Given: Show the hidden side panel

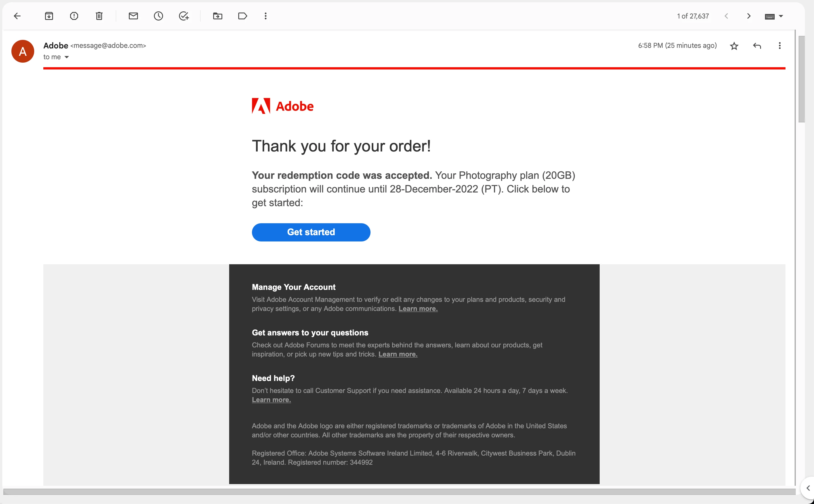Looking at the screenshot, I should pos(808,488).
